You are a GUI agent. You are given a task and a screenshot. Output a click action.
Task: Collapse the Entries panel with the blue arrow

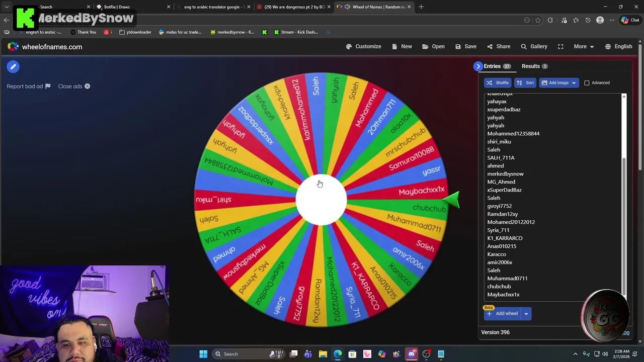[478, 66]
